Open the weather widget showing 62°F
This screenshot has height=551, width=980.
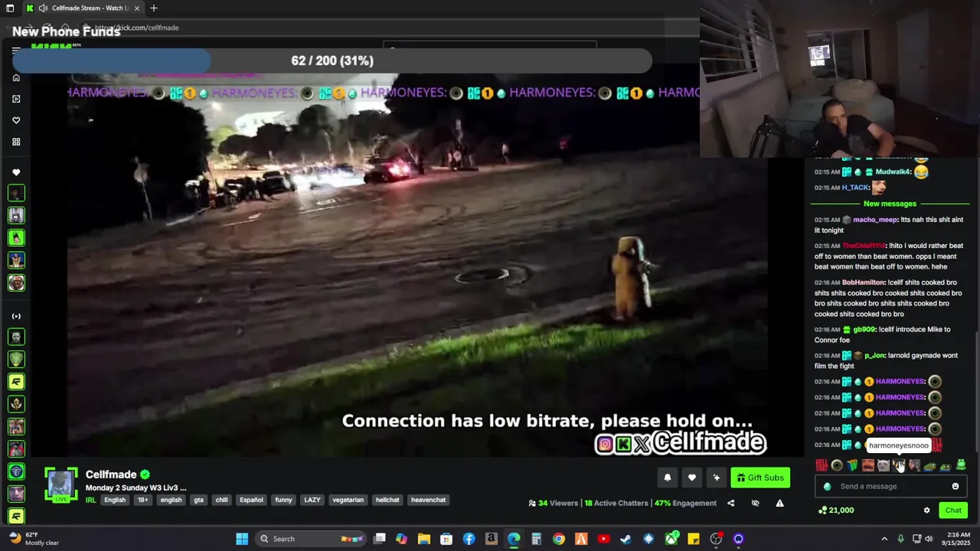click(34, 539)
